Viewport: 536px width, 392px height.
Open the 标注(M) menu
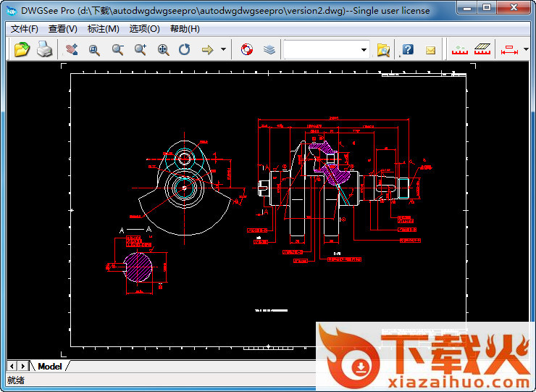click(103, 29)
